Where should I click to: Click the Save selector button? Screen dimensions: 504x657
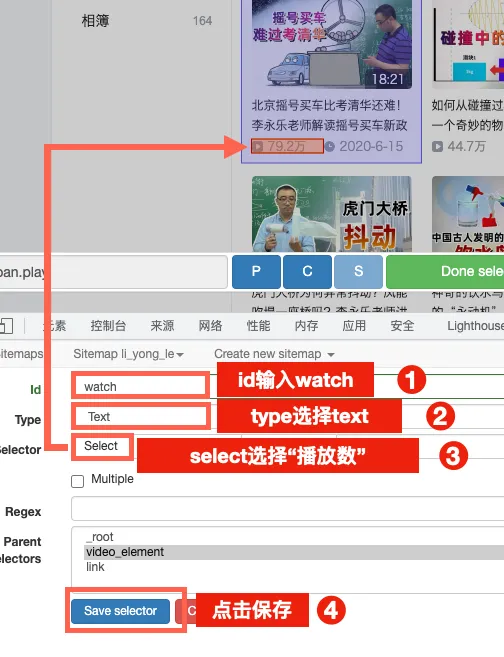coord(120,611)
